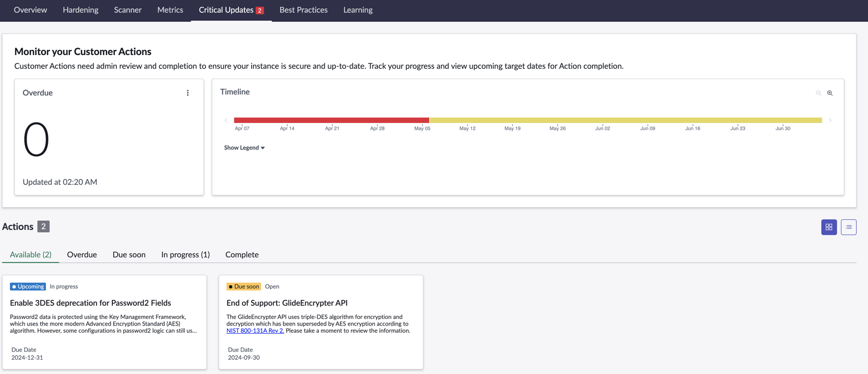Zoom in on the Timeline
The height and width of the screenshot is (374, 868).
pos(830,93)
